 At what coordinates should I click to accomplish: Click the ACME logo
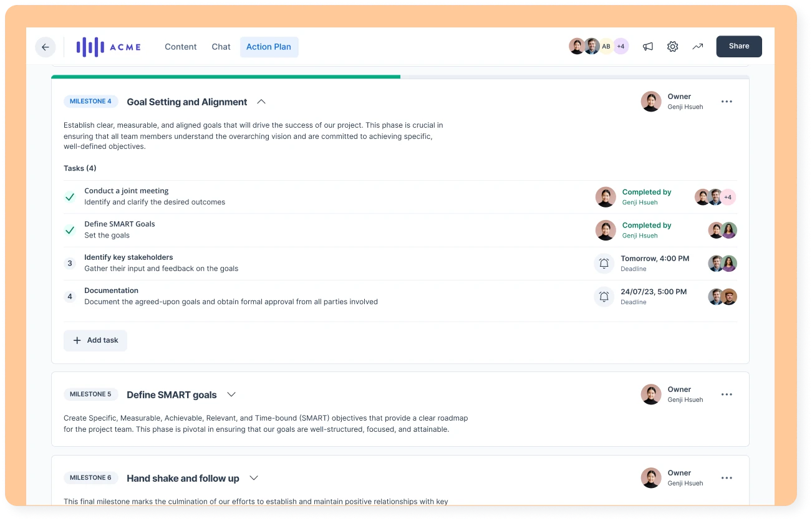point(108,46)
